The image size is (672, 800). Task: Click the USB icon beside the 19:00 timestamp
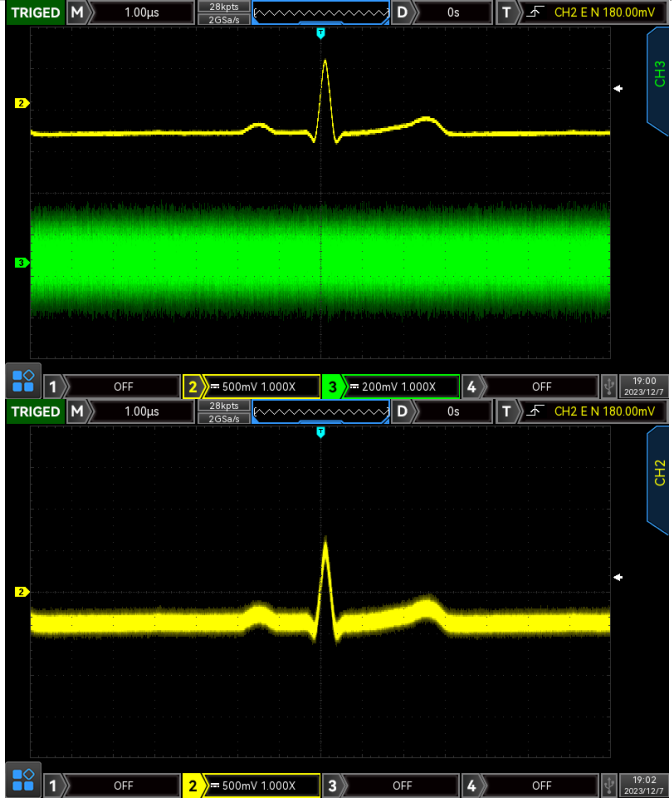[x=607, y=386]
